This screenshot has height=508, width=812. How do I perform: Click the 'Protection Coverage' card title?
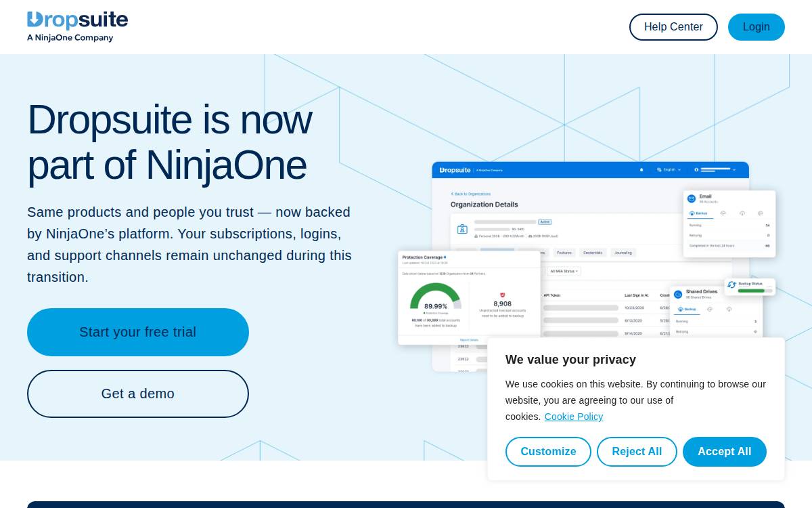click(422, 257)
